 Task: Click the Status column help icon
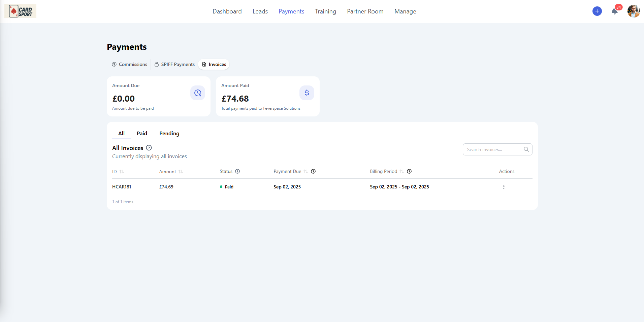click(x=237, y=171)
